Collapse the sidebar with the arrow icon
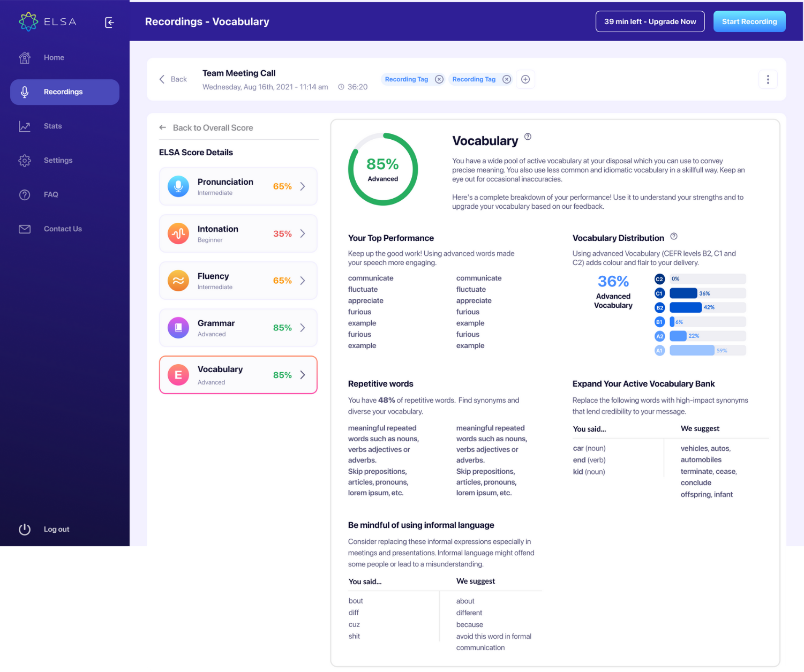This screenshot has height=672, width=804. pyautogui.click(x=109, y=22)
